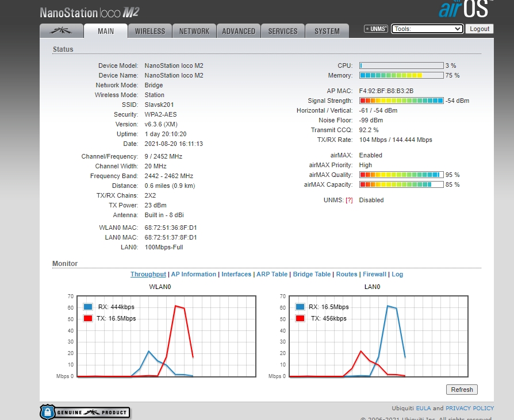514x420 pixels.
Task: Click the LAN0 speed 100Mbps-Full
Action: click(x=164, y=248)
